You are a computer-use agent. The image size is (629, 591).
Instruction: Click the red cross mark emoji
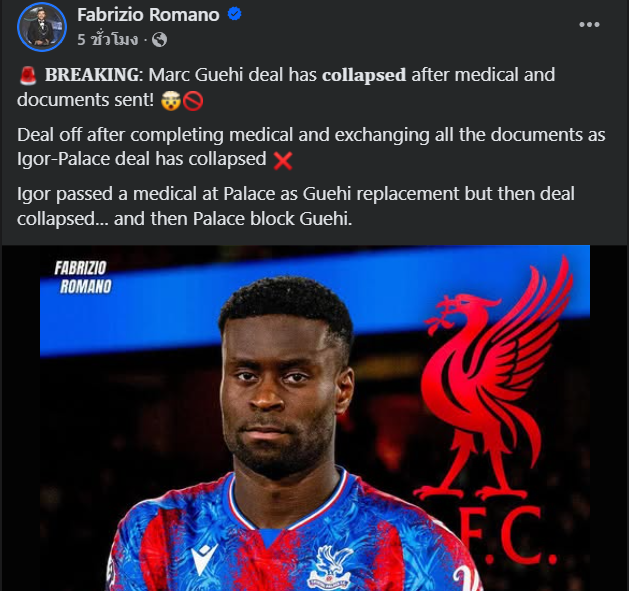(x=283, y=160)
